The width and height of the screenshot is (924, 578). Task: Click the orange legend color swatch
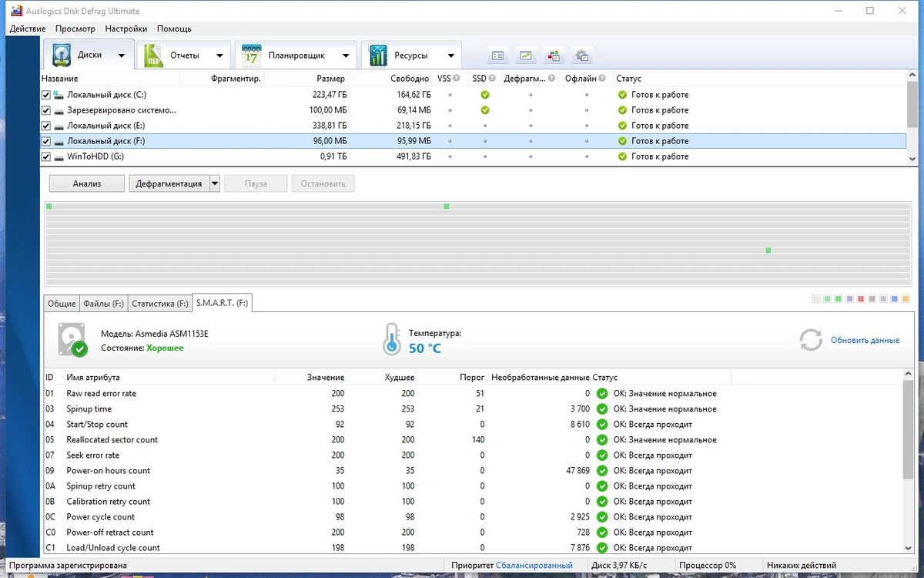906,298
